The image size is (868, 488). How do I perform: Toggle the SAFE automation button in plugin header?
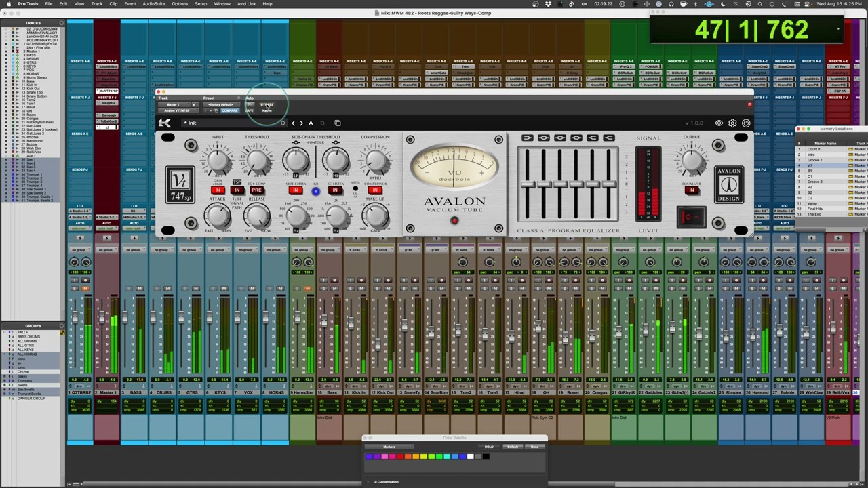(250, 110)
